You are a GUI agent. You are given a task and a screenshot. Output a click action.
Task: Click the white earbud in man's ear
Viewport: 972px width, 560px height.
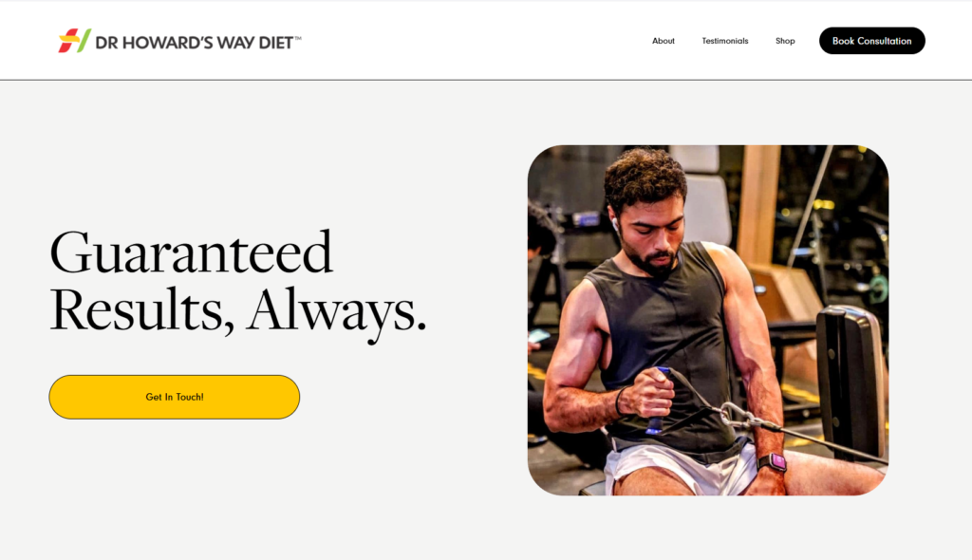(614, 222)
